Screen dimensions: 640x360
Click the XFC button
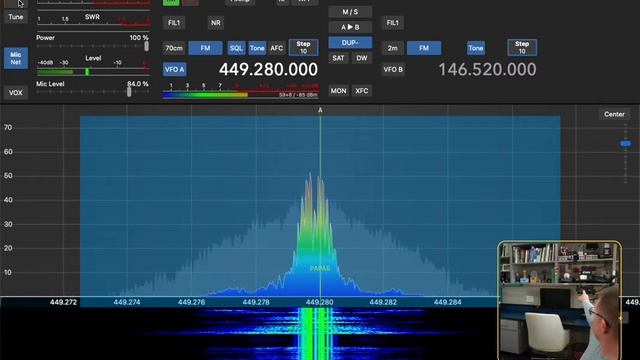tap(362, 91)
